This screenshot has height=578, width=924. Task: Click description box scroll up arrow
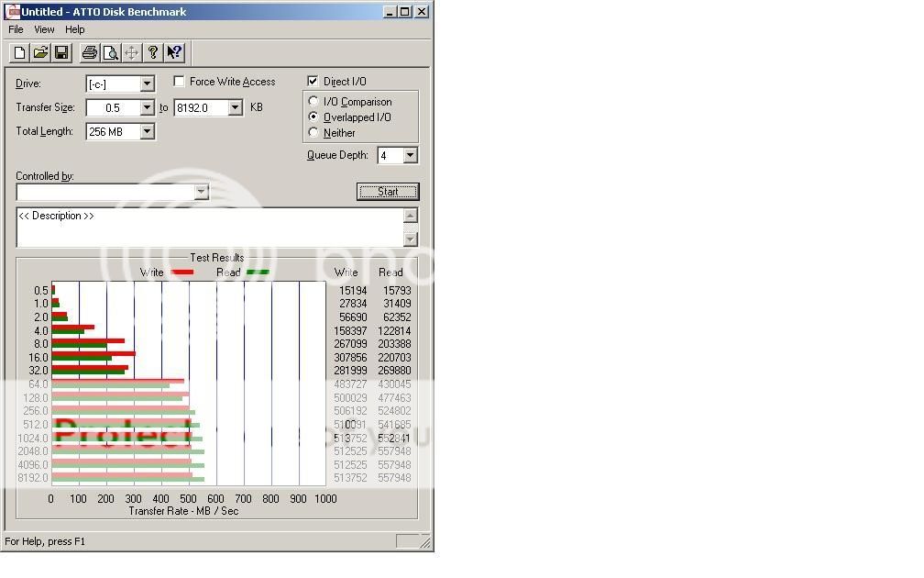(411, 216)
